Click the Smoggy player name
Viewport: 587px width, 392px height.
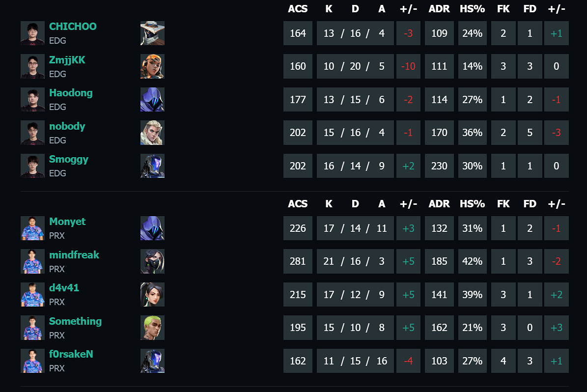click(69, 159)
